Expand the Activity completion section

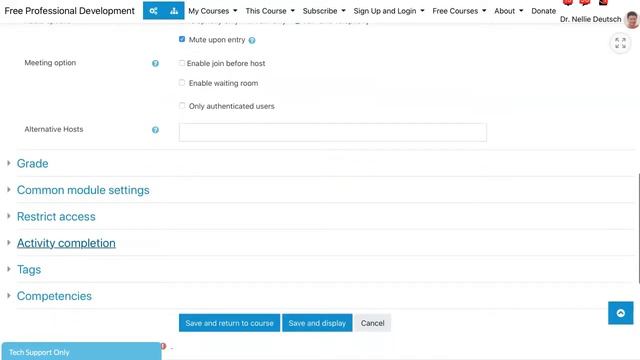[x=66, y=243]
